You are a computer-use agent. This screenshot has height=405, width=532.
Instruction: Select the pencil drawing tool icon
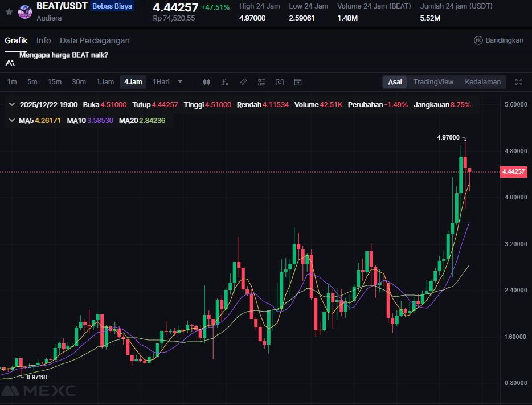243,82
